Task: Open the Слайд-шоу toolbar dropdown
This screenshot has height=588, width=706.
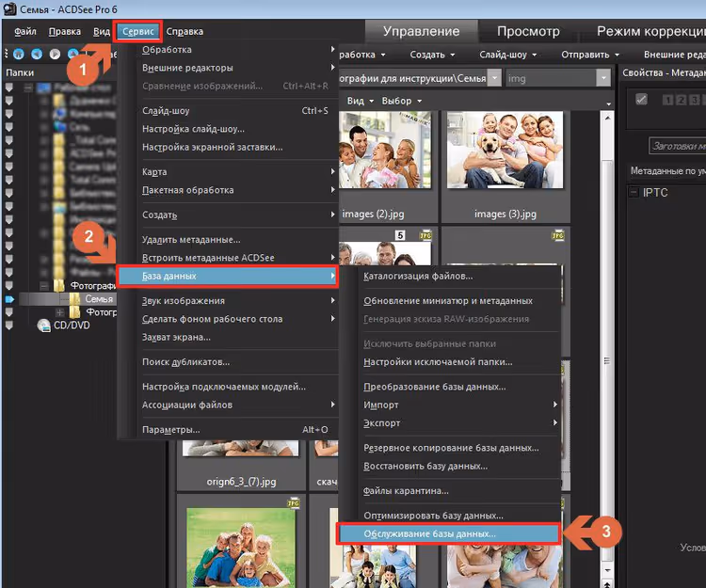Action: point(508,55)
